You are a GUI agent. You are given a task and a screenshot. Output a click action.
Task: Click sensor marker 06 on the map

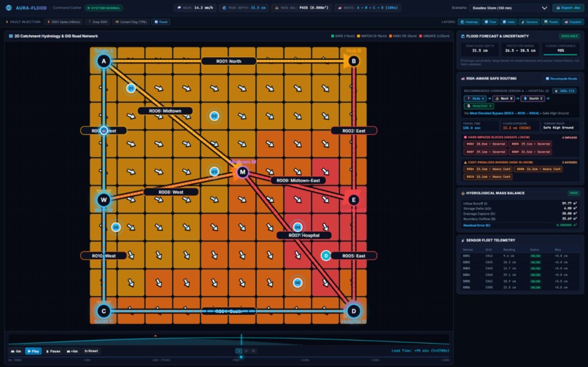tap(298, 282)
